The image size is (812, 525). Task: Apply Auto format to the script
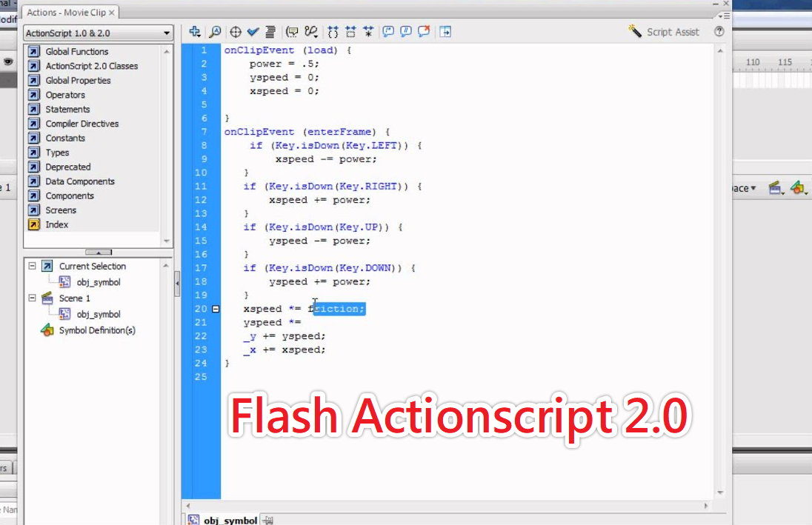click(270, 32)
